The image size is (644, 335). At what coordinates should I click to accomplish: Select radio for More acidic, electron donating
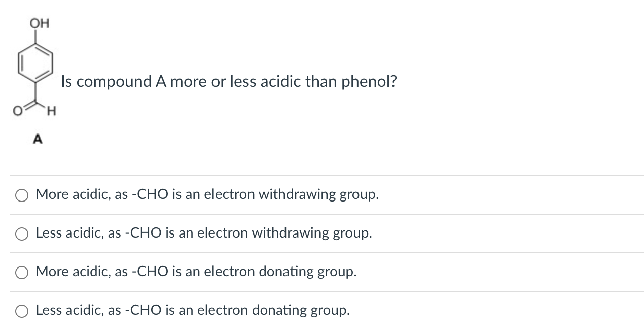[x=22, y=273]
